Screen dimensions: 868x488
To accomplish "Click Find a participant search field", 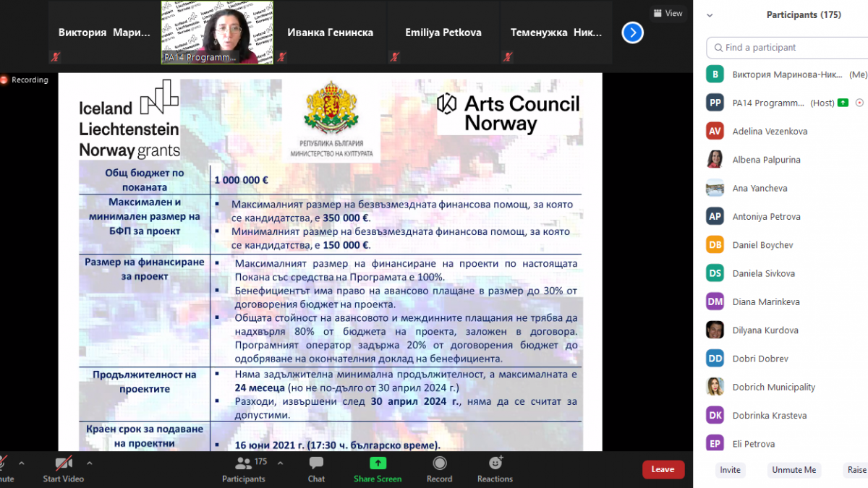I will tap(787, 47).
